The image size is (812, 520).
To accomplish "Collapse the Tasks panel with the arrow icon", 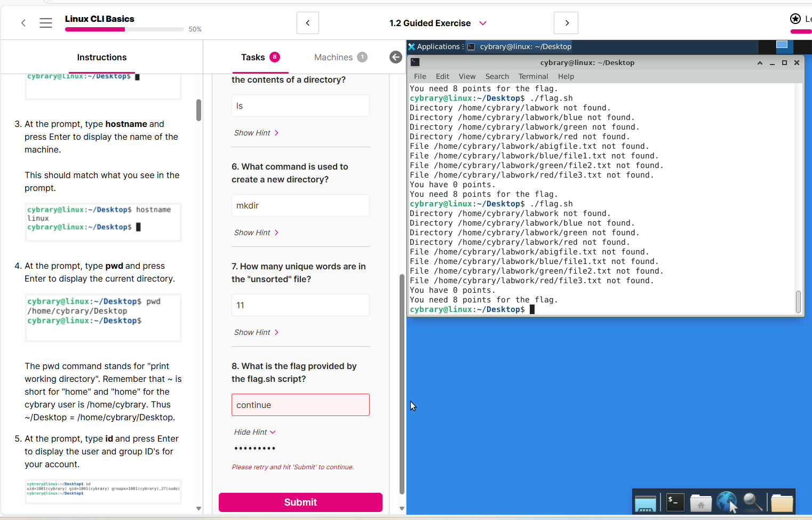I will pyautogui.click(x=395, y=57).
